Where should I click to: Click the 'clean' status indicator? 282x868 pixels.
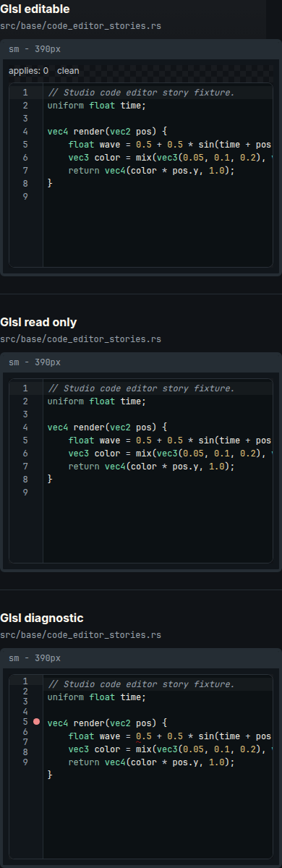pyautogui.click(x=68, y=71)
